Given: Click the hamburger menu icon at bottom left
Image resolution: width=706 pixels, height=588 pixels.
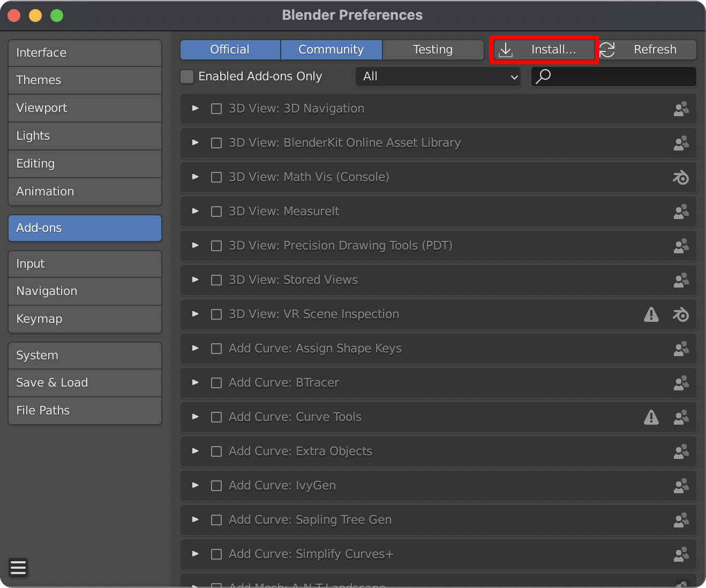Looking at the screenshot, I should [x=18, y=568].
